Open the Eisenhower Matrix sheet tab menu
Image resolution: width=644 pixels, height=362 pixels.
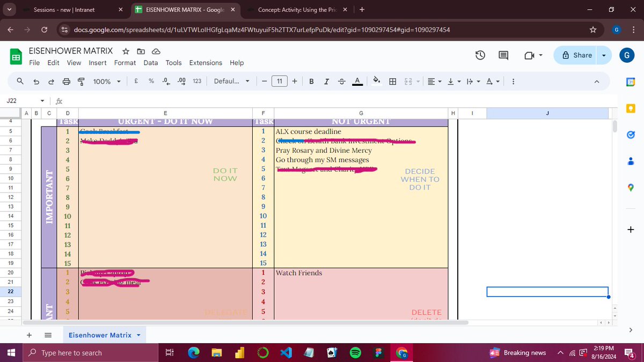(139, 335)
